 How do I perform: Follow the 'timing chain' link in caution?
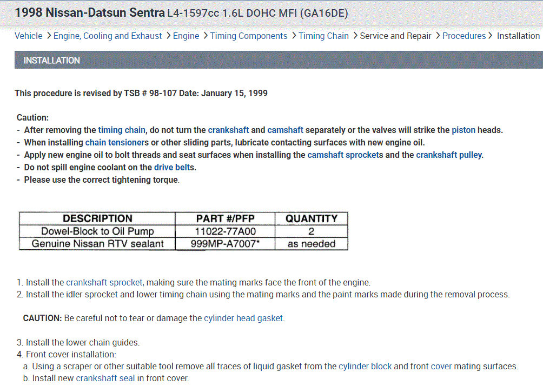coord(122,130)
